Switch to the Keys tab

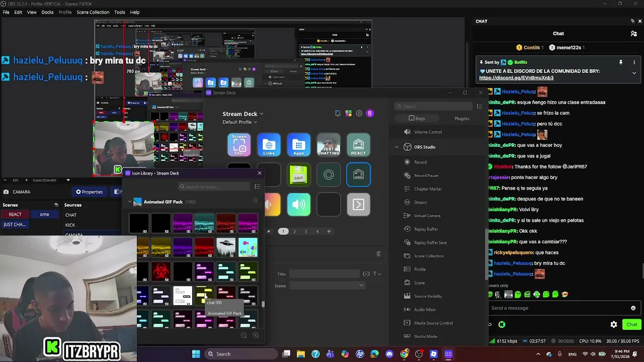(x=417, y=119)
